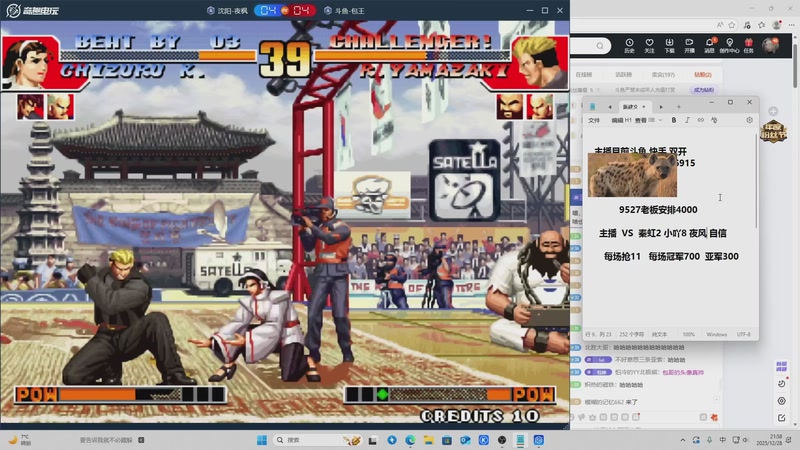Open notepad settings gear
This screenshot has width=800, height=450.
pyautogui.click(x=749, y=120)
